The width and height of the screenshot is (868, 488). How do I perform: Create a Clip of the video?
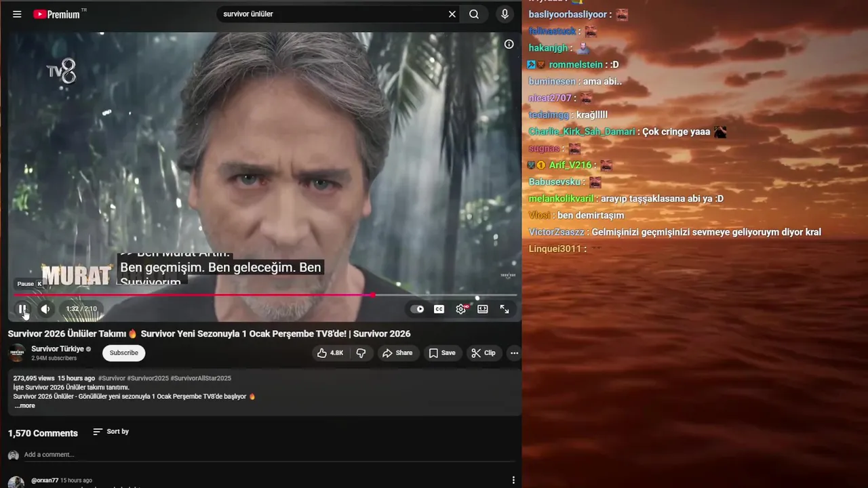coord(484,353)
